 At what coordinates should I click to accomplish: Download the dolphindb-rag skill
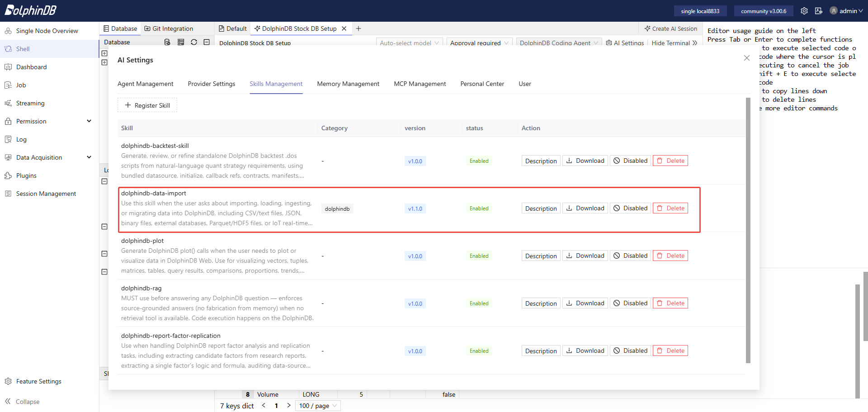pyautogui.click(x=585, y=303)
